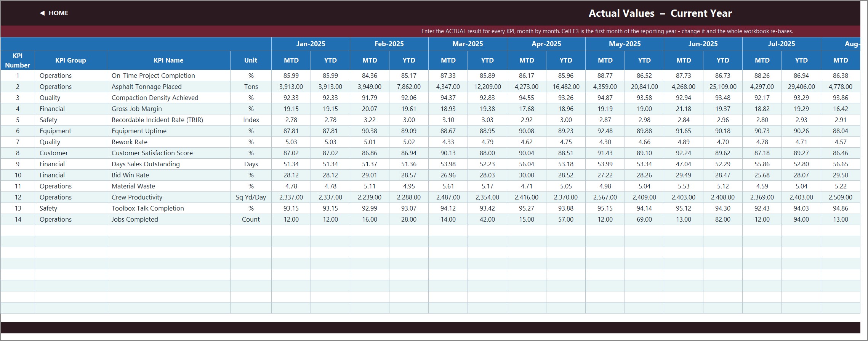Click the KPI Group column header

pos(70,60)
